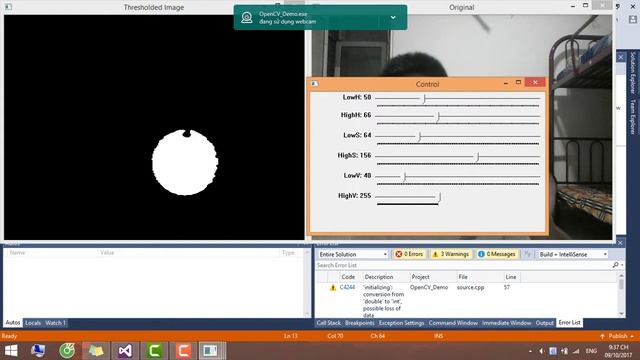
Task: Expand the webcam notification chevron
Action: tap(393, 18)
